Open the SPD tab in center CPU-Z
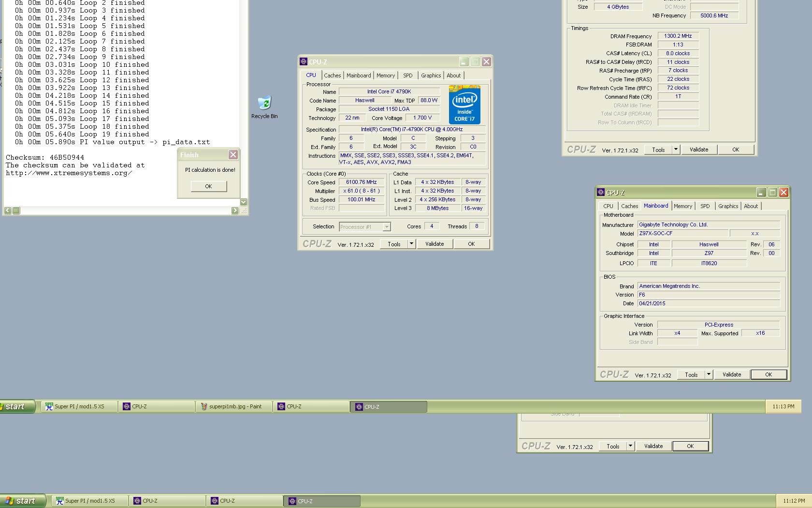Image resolution: width=812 pixels, height=508 pixels. coord(408,75)
